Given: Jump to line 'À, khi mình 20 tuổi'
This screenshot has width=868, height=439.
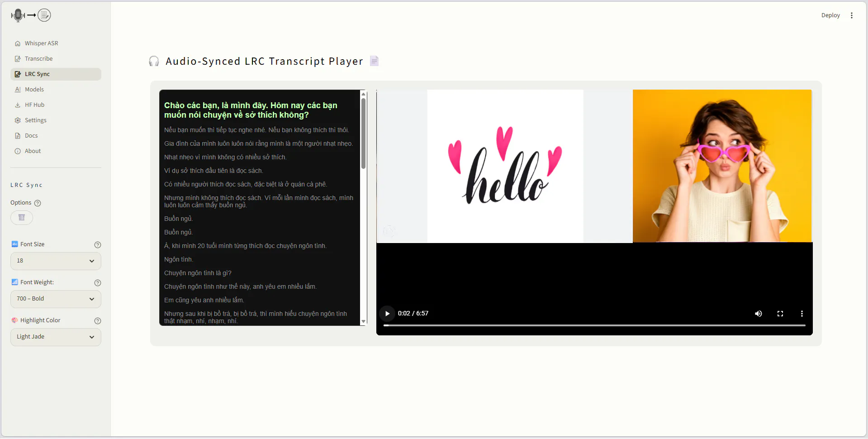Looking at the screenshot, I should (245, 246).
